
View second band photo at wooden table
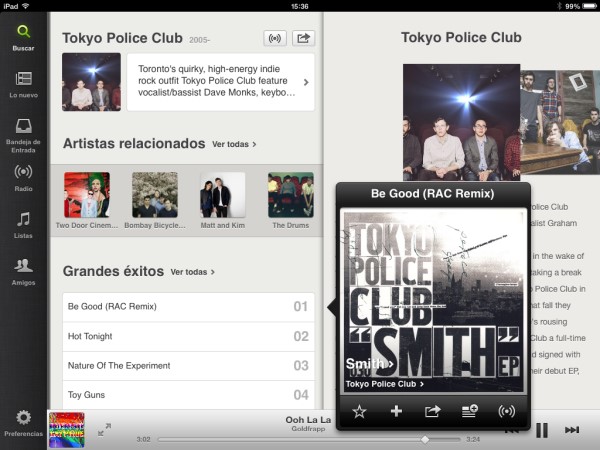point(560,122)
